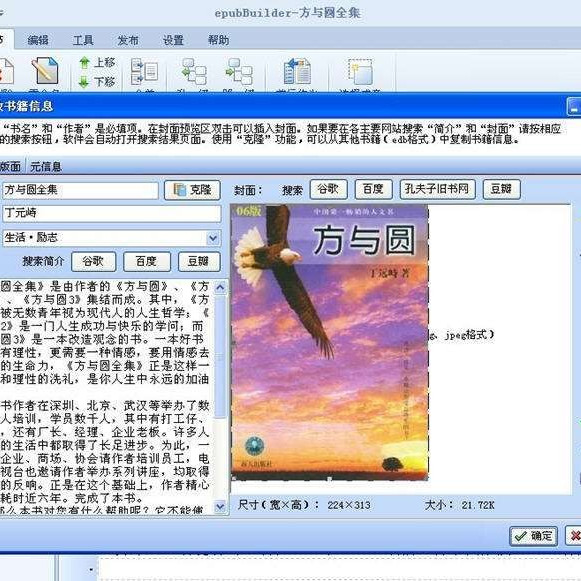Click into the author field 丁元崎
The image size is (581, 581).
[x=112, y=213]
